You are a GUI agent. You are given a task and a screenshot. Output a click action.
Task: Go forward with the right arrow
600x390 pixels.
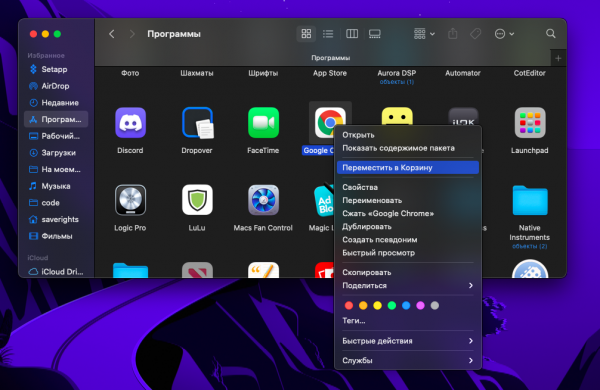132,34
